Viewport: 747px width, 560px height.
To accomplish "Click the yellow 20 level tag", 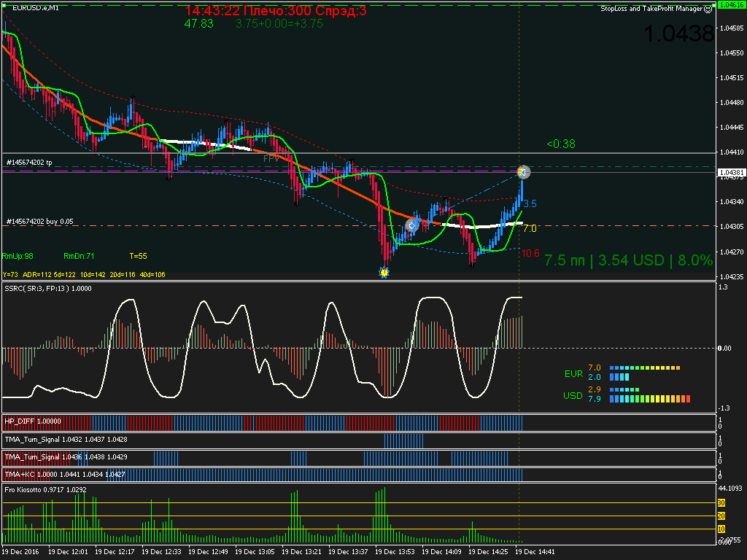I will tap(721, 516).
